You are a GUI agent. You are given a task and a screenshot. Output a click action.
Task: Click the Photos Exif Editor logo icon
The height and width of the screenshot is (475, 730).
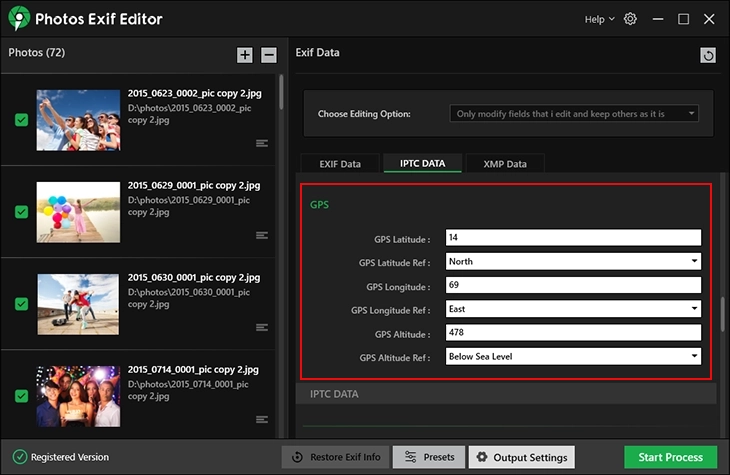pos(17,19)
